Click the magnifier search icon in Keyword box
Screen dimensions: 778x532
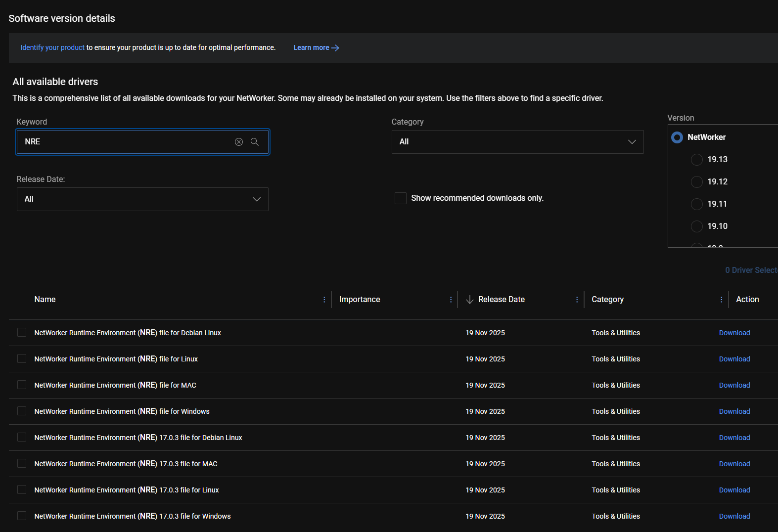(255, 142)
